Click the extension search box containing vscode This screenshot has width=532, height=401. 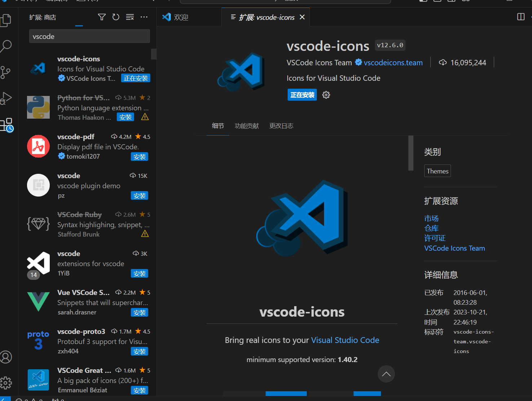coord(89,36)
